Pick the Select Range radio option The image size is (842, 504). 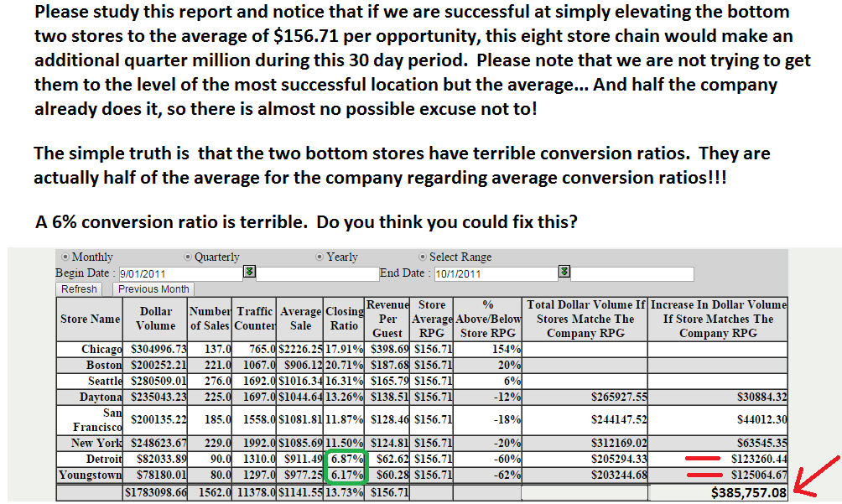coord(423,257)
